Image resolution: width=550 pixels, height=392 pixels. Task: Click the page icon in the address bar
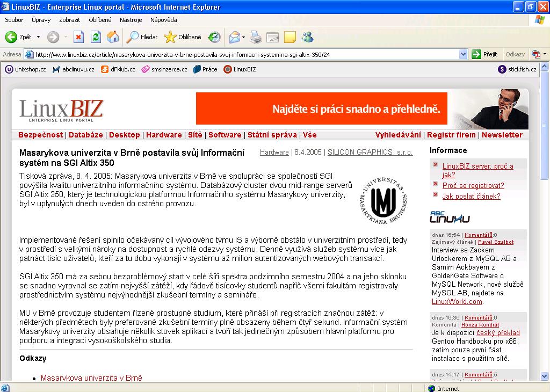tap(30, 54)
